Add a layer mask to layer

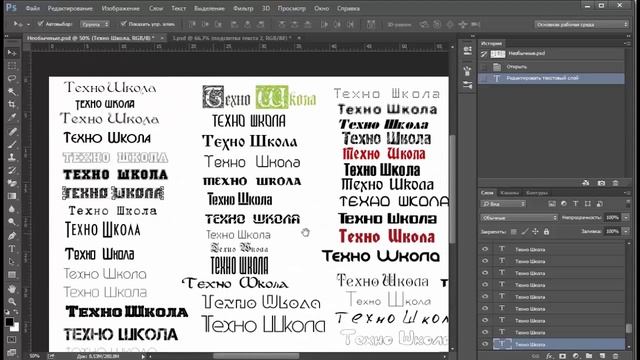[x=562, y=356]
